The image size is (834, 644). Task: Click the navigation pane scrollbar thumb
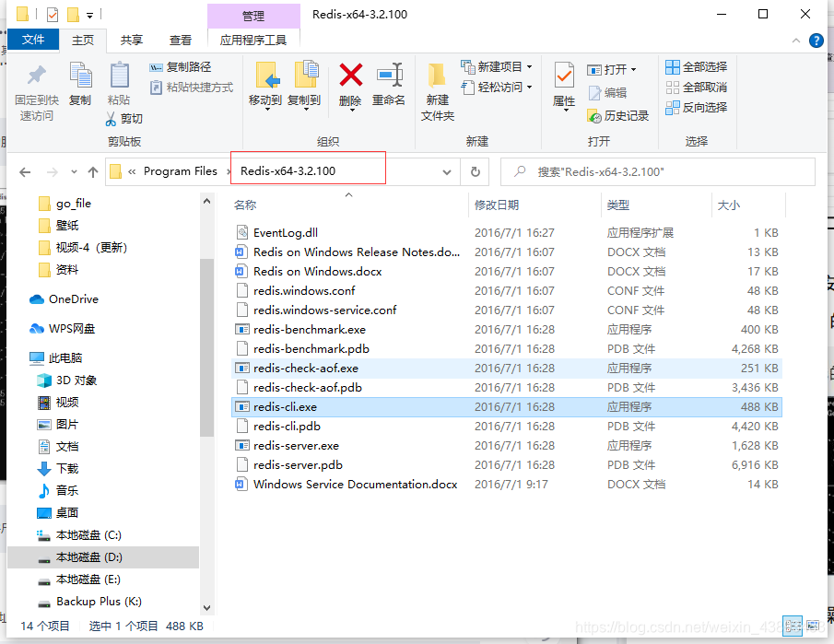click(x=206, y=347)
